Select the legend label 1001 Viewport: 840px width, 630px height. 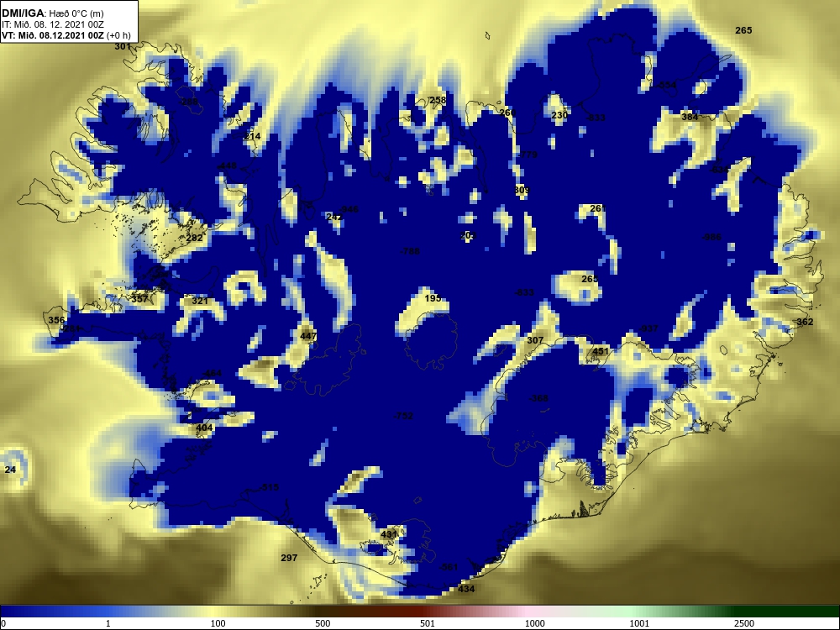(639, 623)
